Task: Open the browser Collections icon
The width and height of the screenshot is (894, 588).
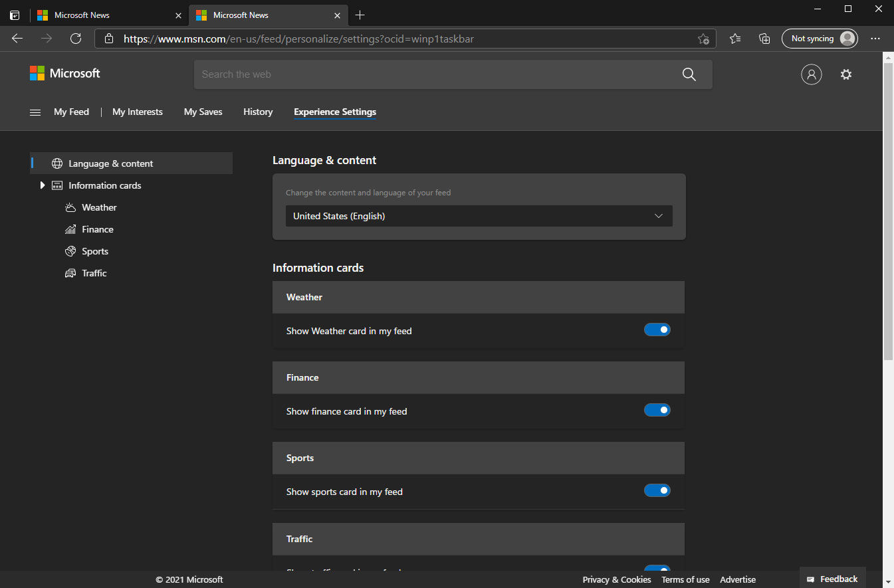Action: pyautogui.click(x=764, y=39)
